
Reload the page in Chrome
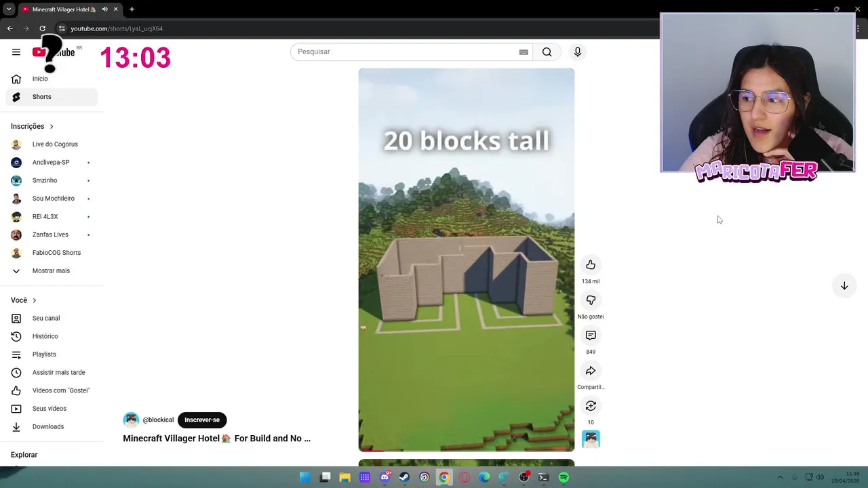coord(42,28)
